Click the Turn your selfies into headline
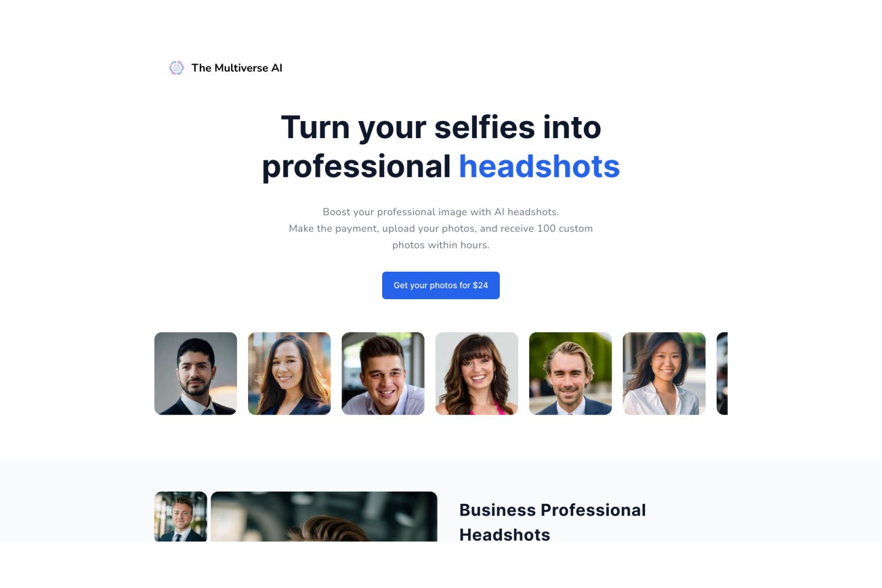882x588 pixels. (441, 127)
